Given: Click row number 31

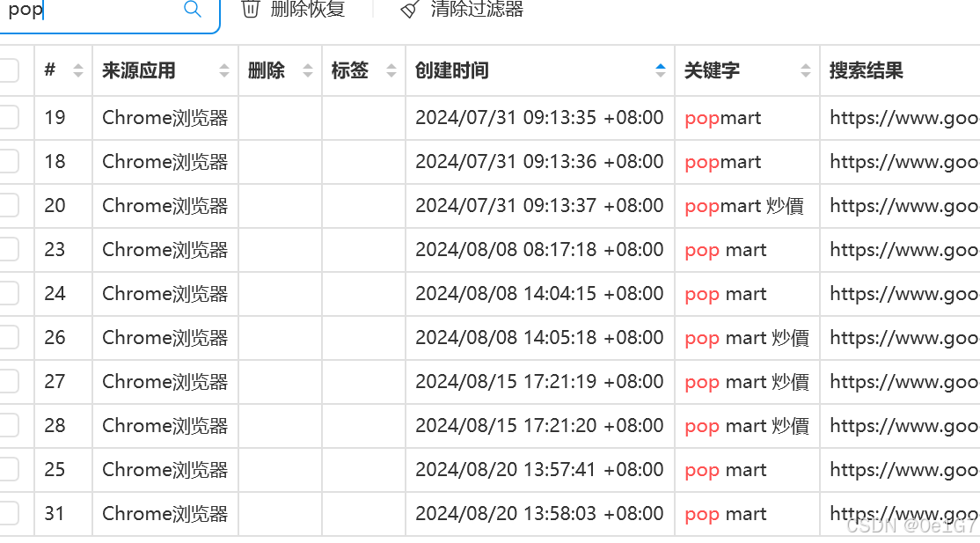Looking at the screenshot, I should tap(55, 514).
